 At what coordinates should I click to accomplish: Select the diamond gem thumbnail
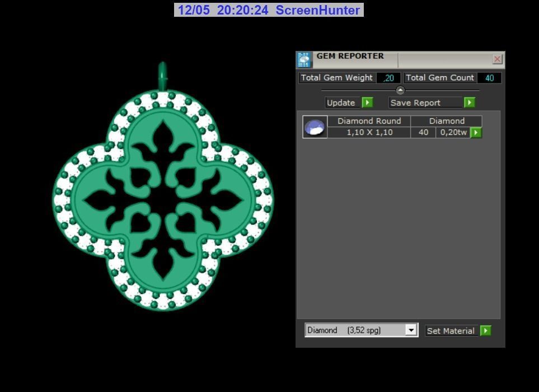[315, 127]
